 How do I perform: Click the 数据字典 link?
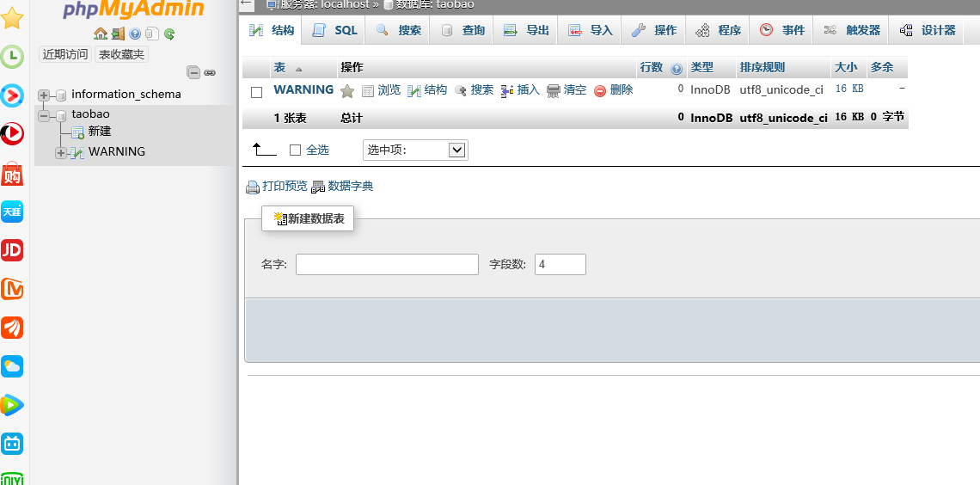(x=351, y=186)
